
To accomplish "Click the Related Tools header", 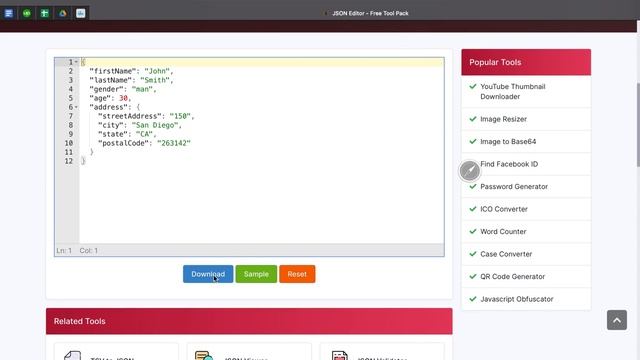I will click(x=249, y=321).
